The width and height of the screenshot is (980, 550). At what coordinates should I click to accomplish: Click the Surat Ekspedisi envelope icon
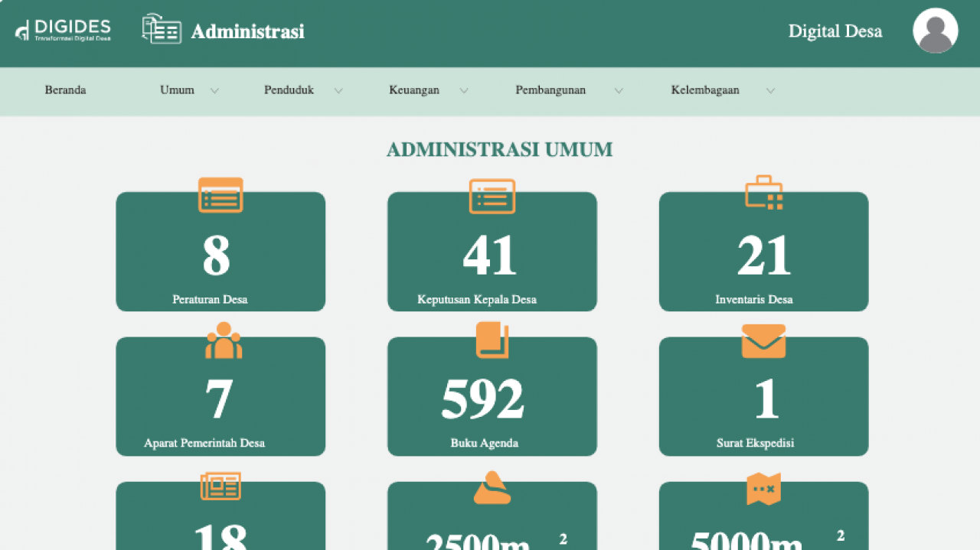click(x=763, y=341)
